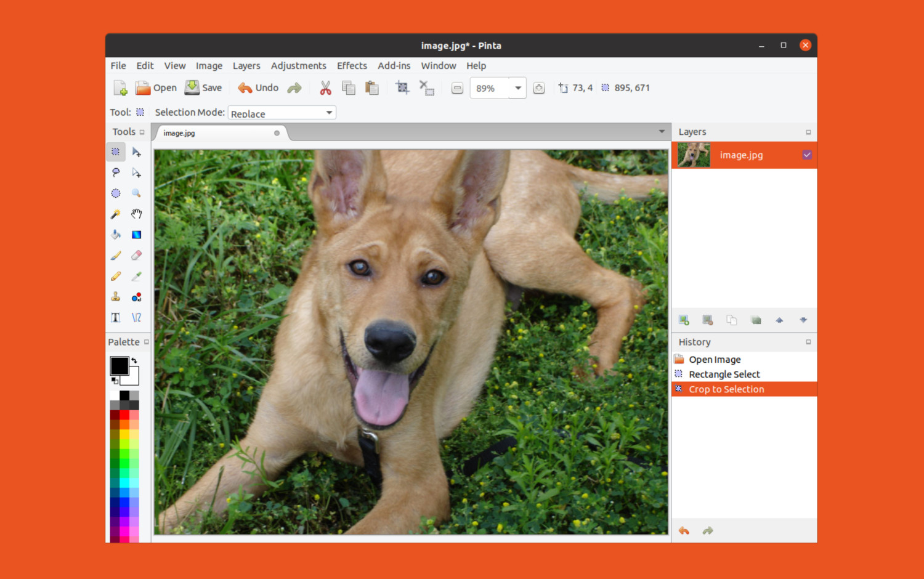Open the Effects menu
The width and height of the screenshot is (924, 579).
(352, 66)
